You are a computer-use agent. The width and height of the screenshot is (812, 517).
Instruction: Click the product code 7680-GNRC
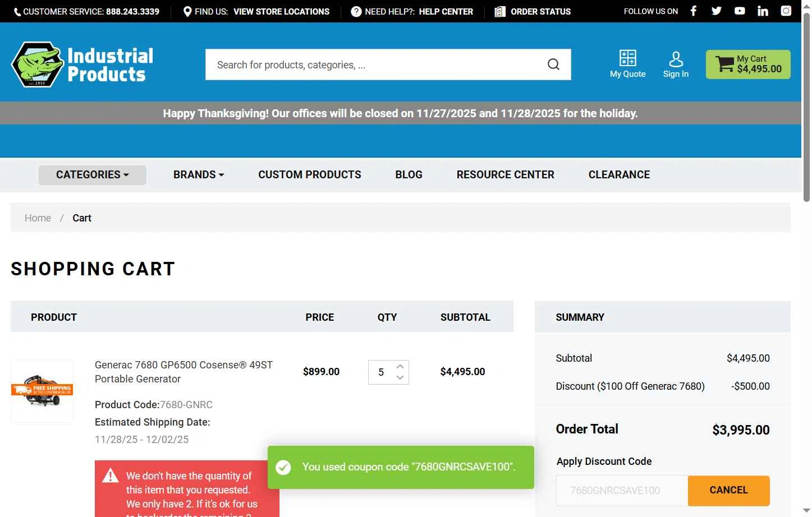click(186, 405)
